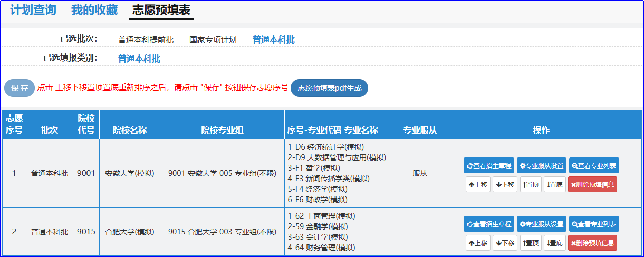This screenshot has height=257, width=644.
Task: Select 普通本科批 in 已选批次 row
Action: point(274,40)
